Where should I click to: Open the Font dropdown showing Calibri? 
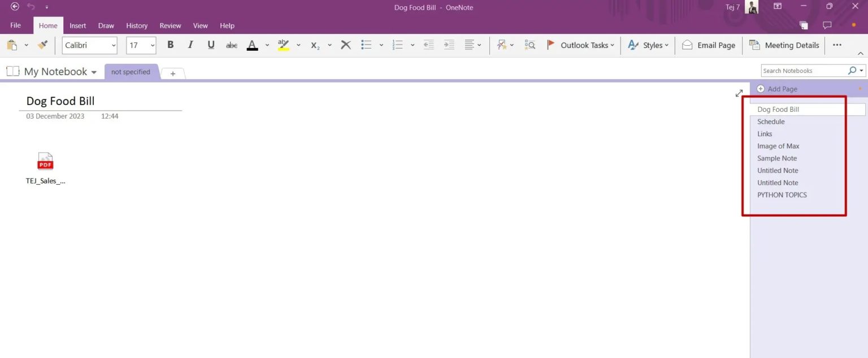click(89, 45)
